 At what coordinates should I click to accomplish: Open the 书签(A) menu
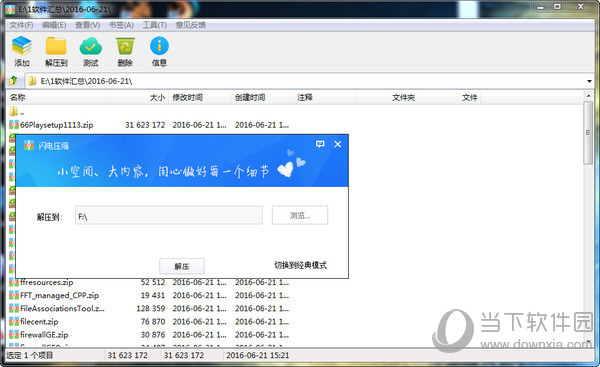[x=121, y=25]
